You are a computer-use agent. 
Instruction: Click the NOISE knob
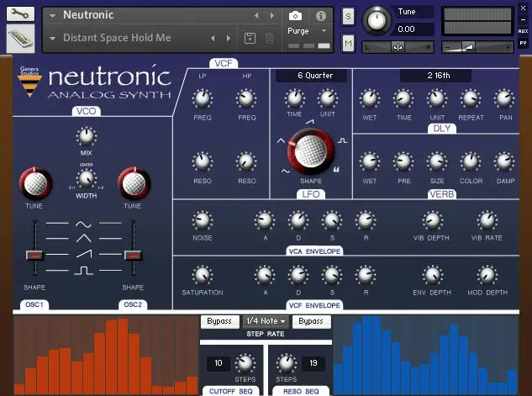click(203, 220)
